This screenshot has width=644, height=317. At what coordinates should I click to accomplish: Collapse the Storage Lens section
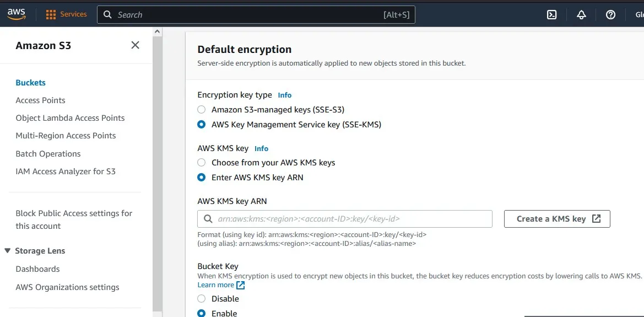8,251
